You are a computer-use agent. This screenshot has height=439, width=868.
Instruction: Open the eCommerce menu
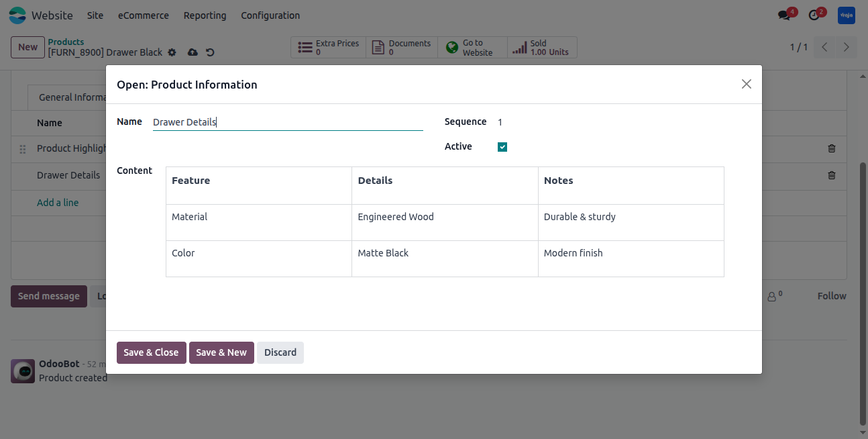click(x=144, y=15)
